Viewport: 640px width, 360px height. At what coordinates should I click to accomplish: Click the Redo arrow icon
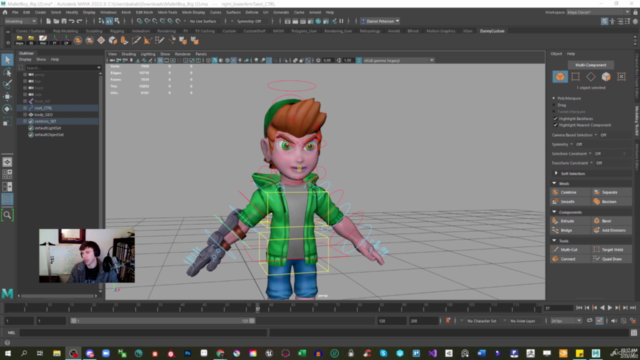(x=80, y=21)
